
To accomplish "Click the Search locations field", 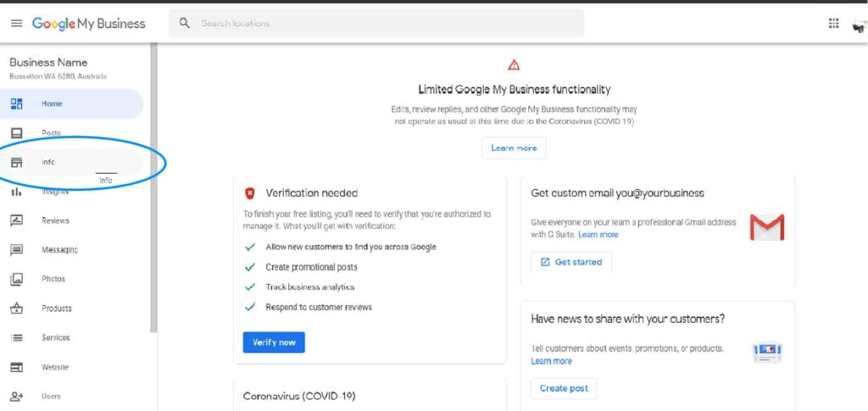I will click(x=376, y=23).
